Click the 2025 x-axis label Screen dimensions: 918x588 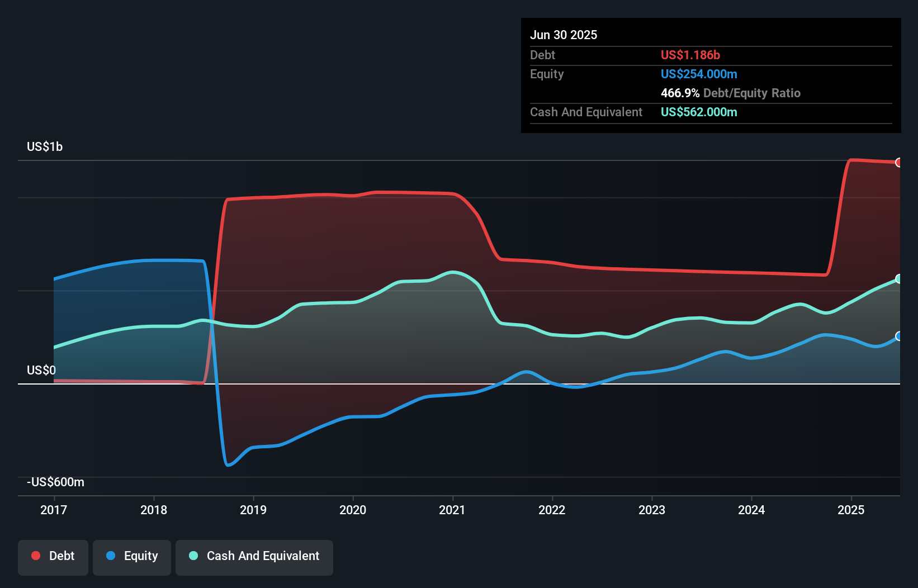click(x=851, y=510)
